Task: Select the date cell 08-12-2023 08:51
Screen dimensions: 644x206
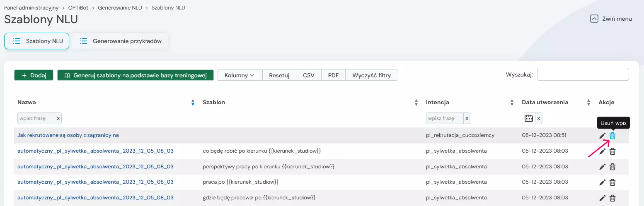Action: [544, 135]
